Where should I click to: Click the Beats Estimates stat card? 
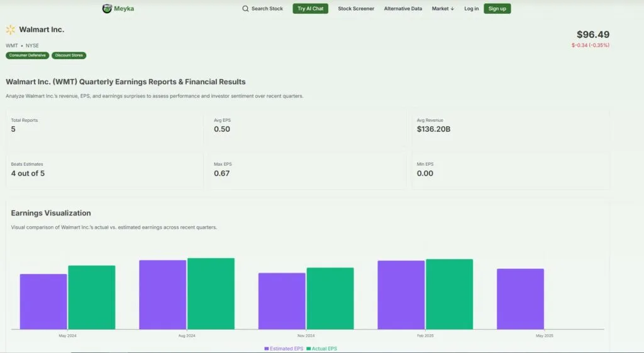click(104, 170)
